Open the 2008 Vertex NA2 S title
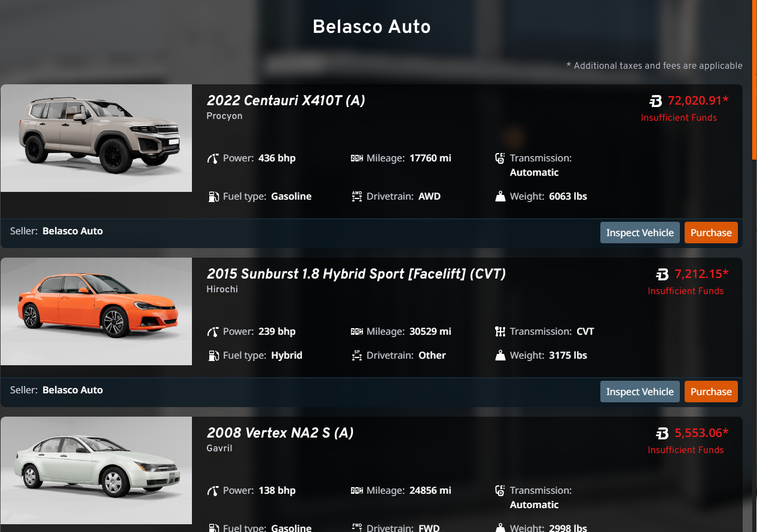Screen dimensions: 757x532 [280, 433]
